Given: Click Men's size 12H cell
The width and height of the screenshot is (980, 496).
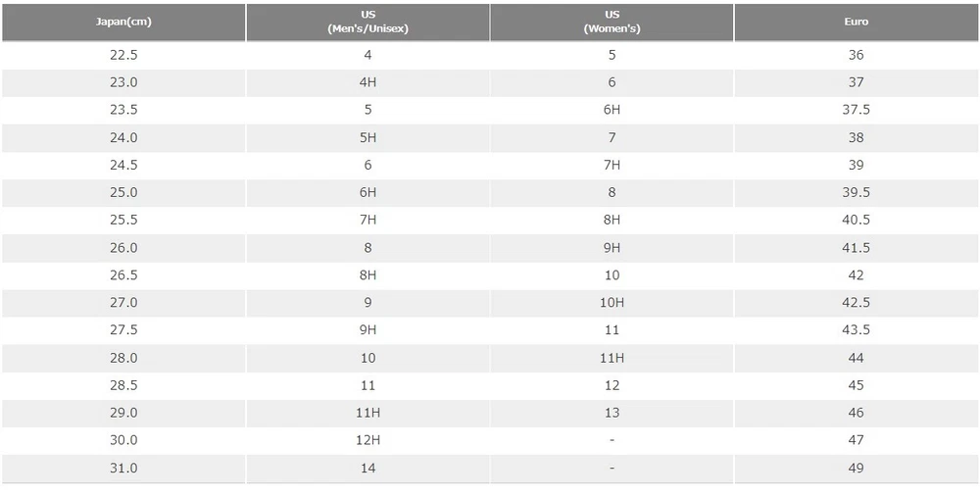Looking at the screenshot, I should pyautogui.click(x=367, y=440).
